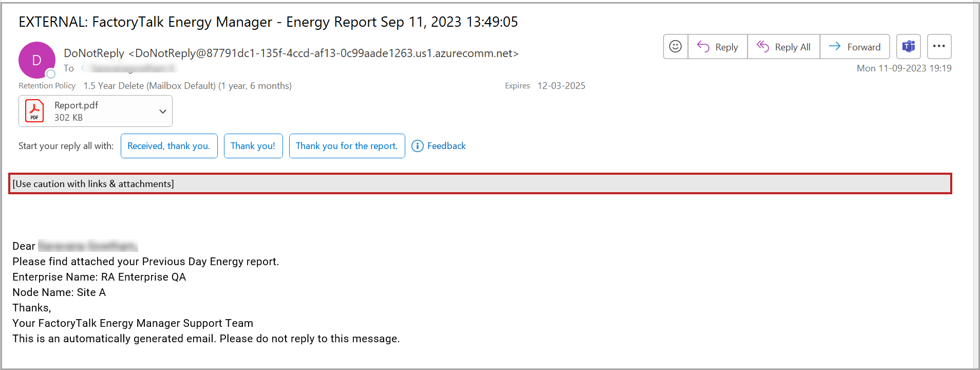
Task: Pick "Thank you for the report." suggestion
Action: click(x=347, y=146)
